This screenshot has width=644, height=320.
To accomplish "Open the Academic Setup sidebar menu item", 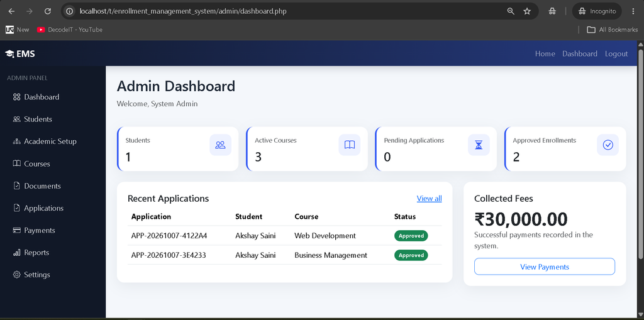I will [53, 141].
